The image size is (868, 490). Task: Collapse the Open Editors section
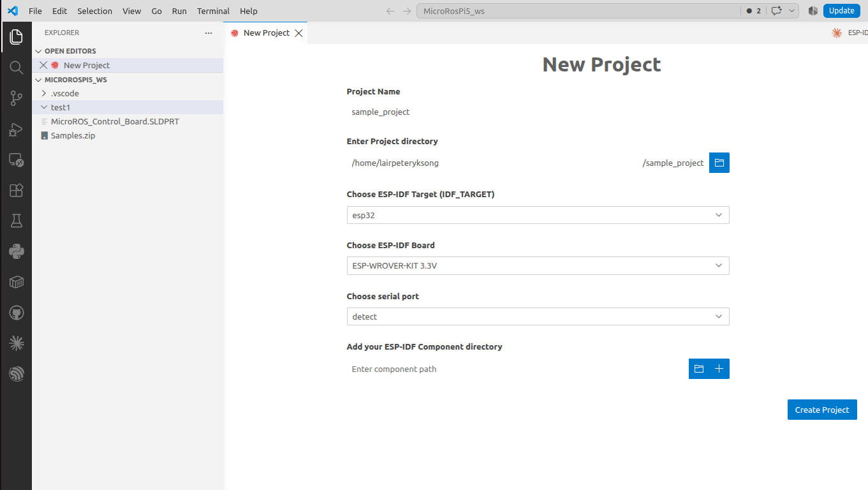coord(128,51)
